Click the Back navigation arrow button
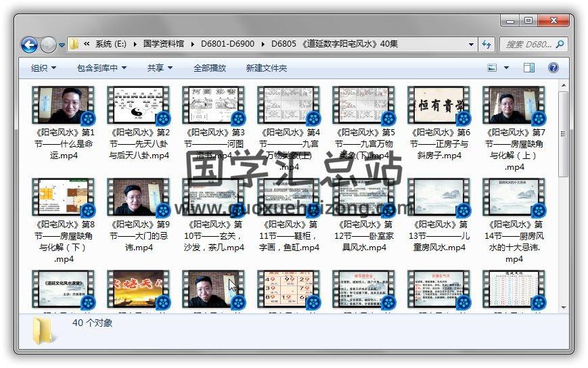 pos(29,45)
